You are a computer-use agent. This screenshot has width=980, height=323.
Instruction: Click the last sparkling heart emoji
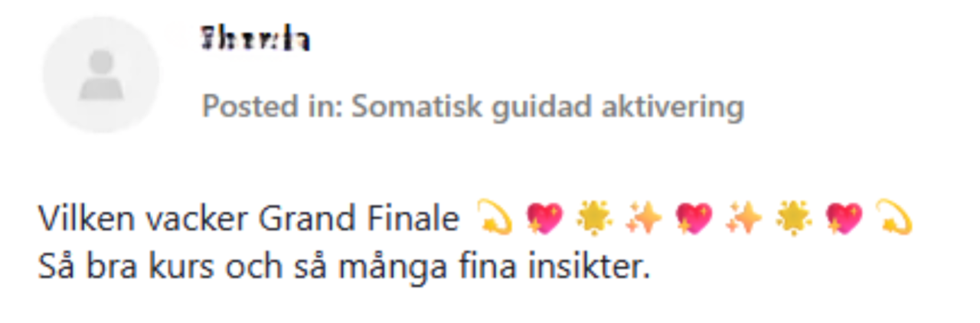pos(842,220)
